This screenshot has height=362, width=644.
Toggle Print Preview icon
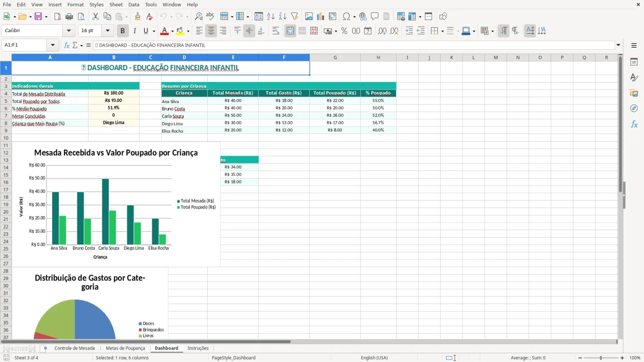[x=81, y=17]
